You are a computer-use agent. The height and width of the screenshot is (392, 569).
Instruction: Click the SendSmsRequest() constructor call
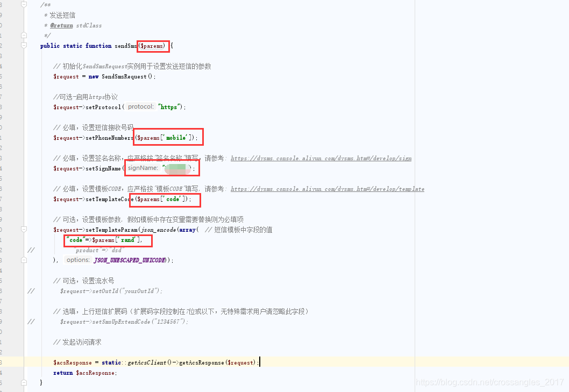[x=127, y=76]
